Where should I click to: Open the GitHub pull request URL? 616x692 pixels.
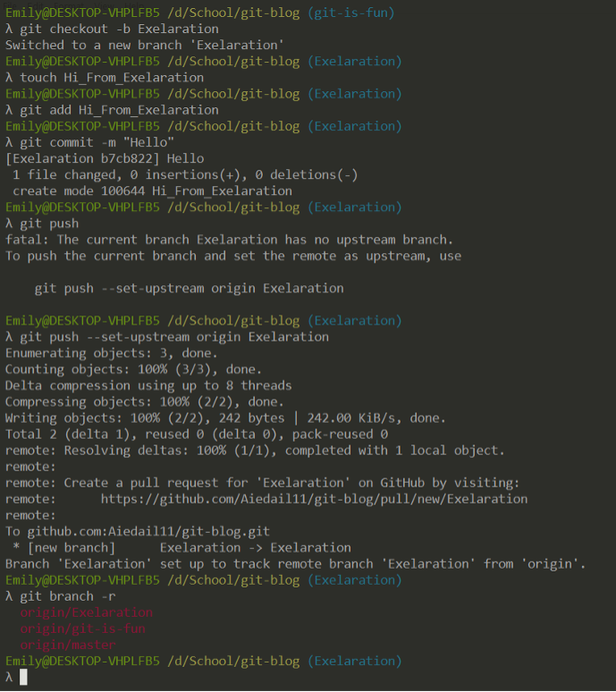[x=314, y=499]
